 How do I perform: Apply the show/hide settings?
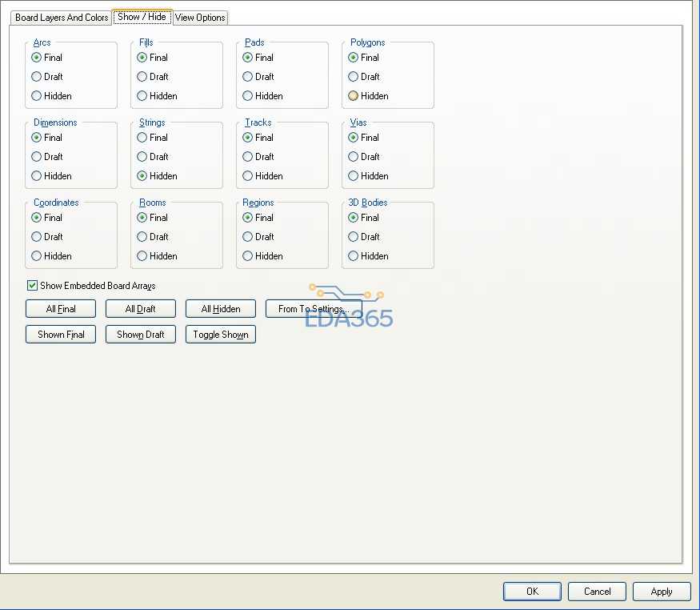pyautogui.click(x=662, y=592)
